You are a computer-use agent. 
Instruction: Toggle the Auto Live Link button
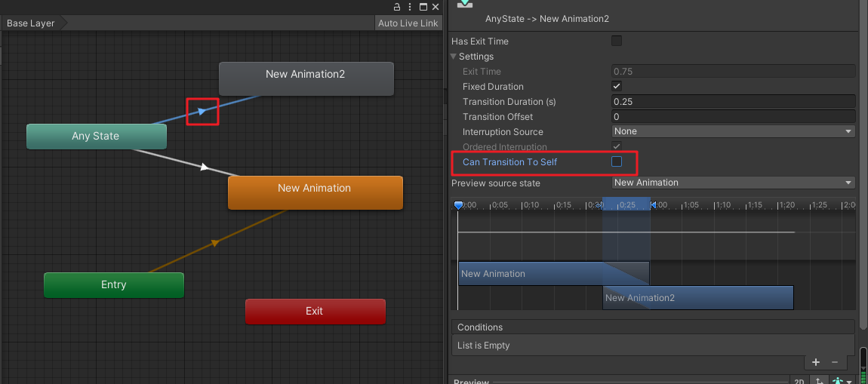pos(408,23)
